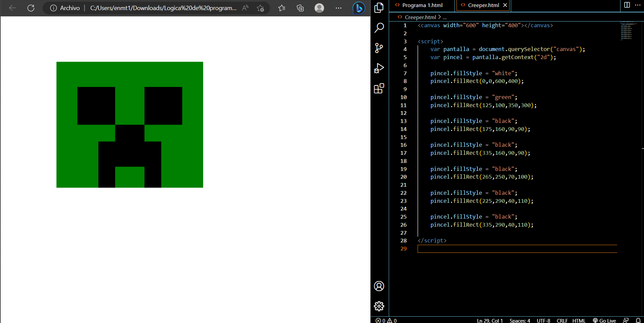
Task: Reload the page in the browser
Action: click(31, 8)
